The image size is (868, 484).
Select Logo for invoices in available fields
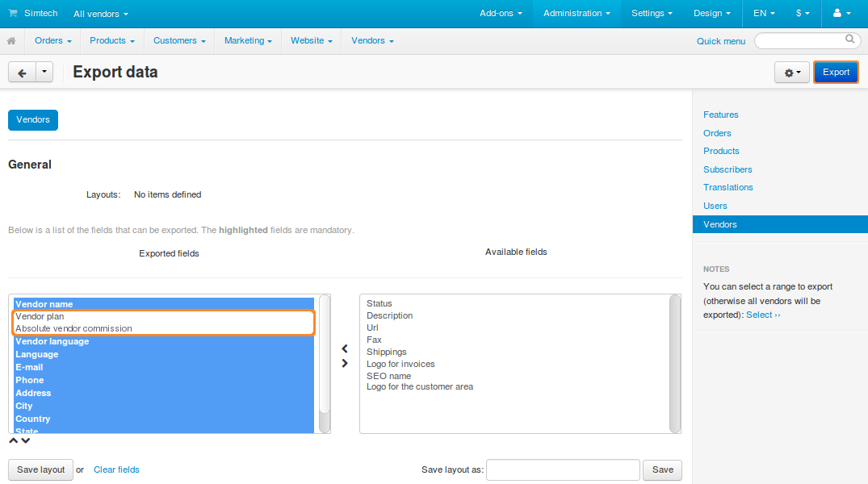point(400,364)
